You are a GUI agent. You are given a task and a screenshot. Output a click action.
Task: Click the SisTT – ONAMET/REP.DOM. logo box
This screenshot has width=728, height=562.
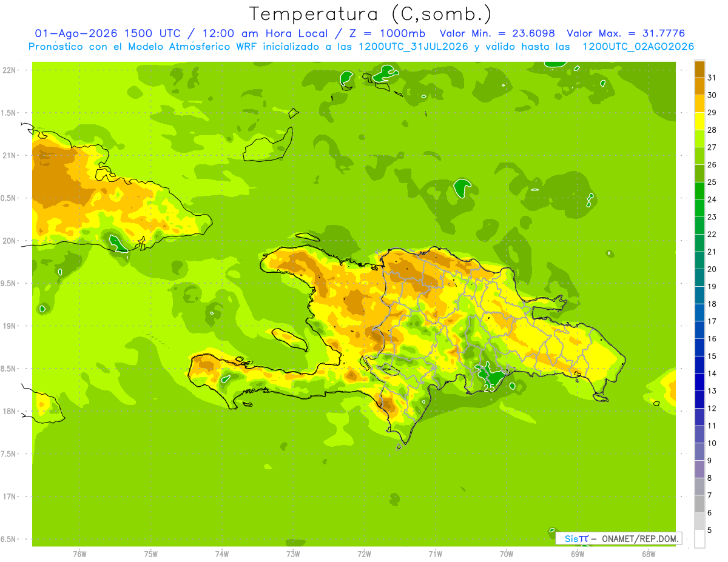(x=618, y=538)
